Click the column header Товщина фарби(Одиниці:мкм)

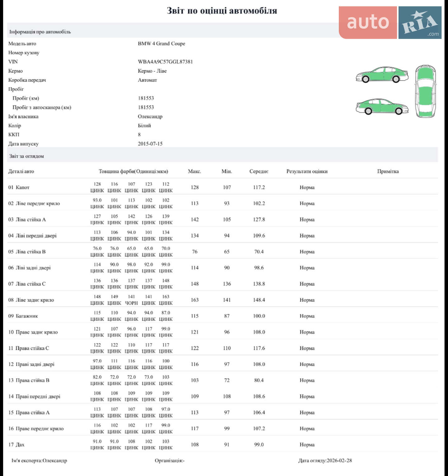click(x=133, y=172)
